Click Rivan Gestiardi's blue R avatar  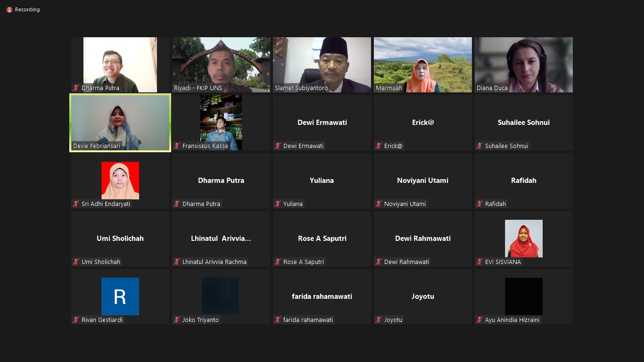click(x=120, y=296)
